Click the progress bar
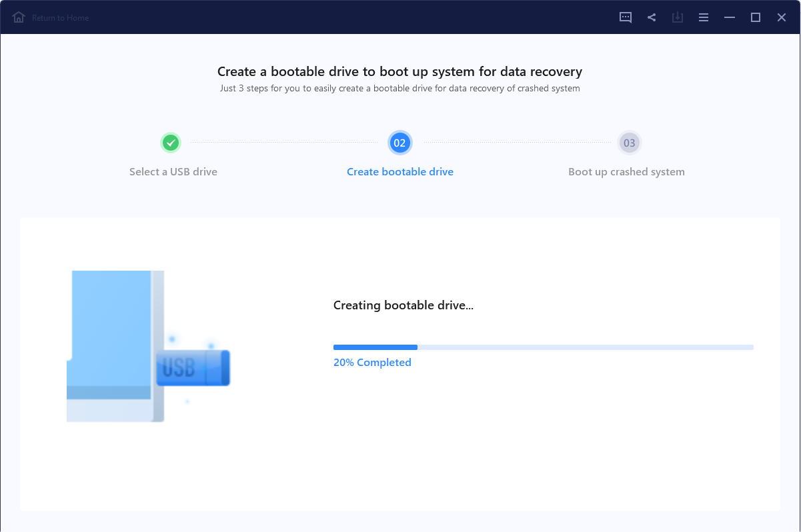Viewport: 801px width, 532px height. 543,347
